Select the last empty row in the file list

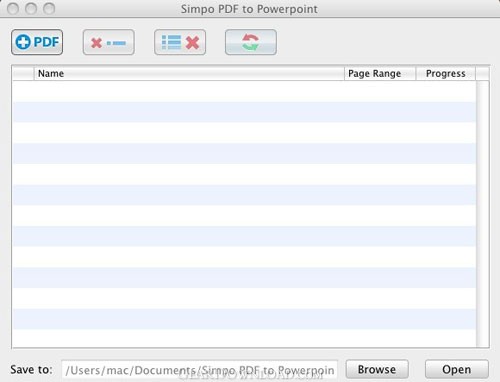[244, 338]
